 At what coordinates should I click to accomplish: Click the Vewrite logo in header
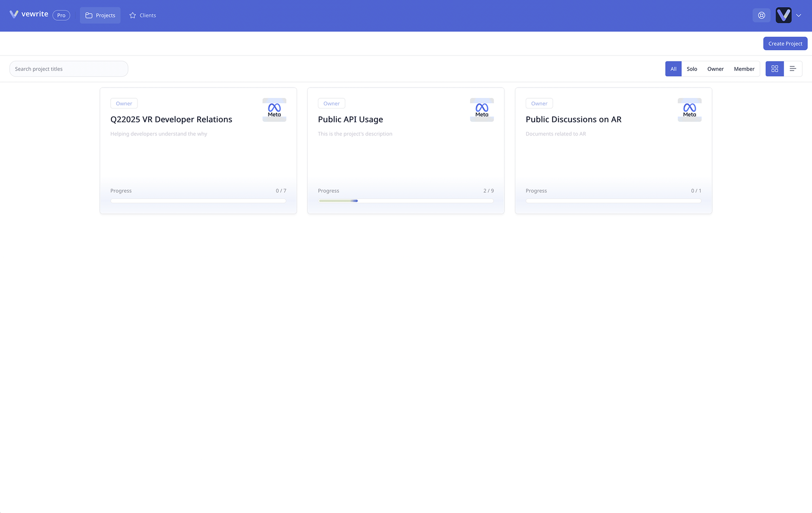point(29,14)
